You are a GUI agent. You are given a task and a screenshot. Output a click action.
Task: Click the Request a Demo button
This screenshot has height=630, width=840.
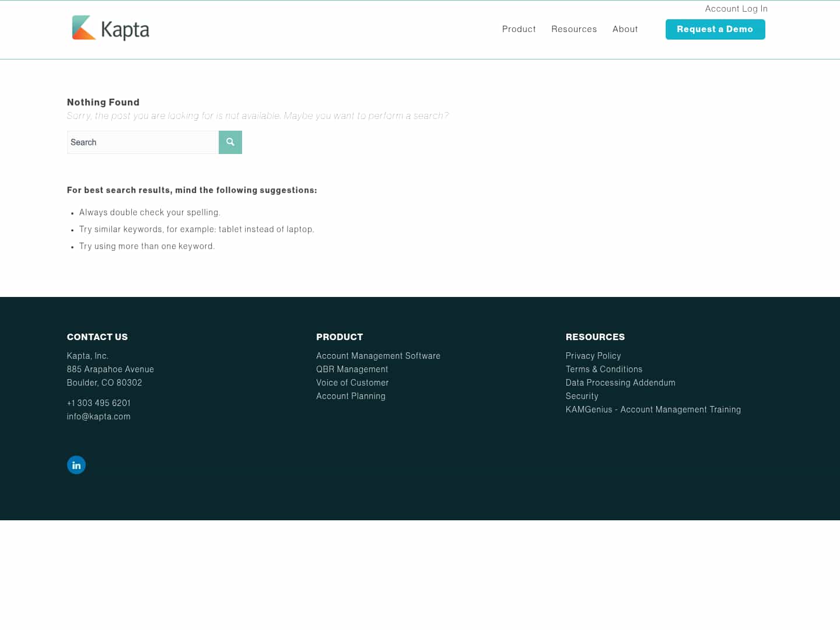[x=715, y=29]
